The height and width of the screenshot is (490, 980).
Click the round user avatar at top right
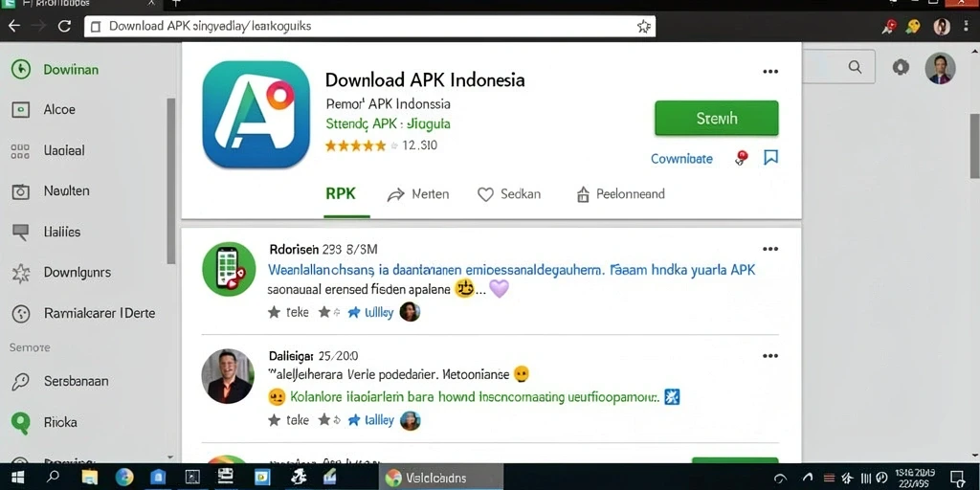(x=940, y=68)
